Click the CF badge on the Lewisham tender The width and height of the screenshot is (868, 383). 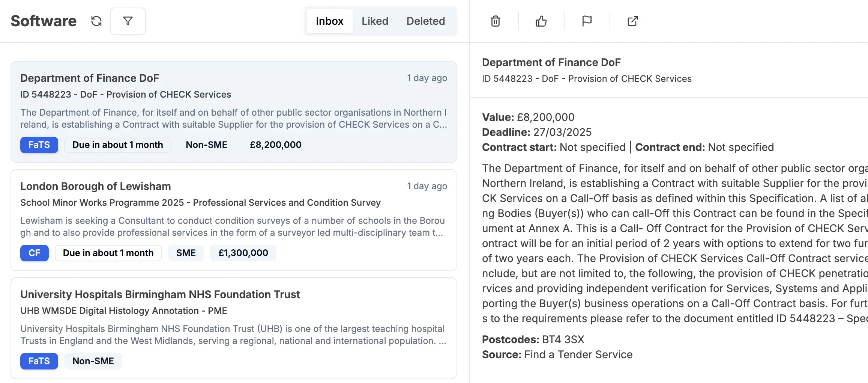click(34, 253)
